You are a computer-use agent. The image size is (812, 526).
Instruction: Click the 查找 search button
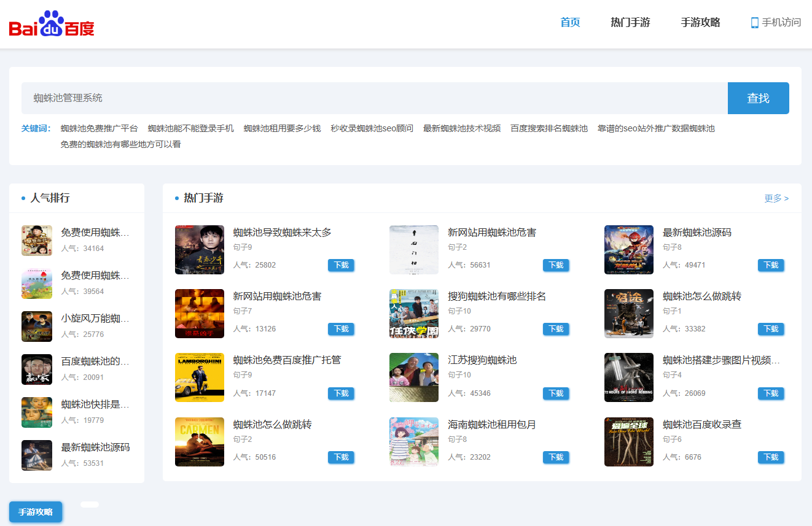[x=758, y=98]
